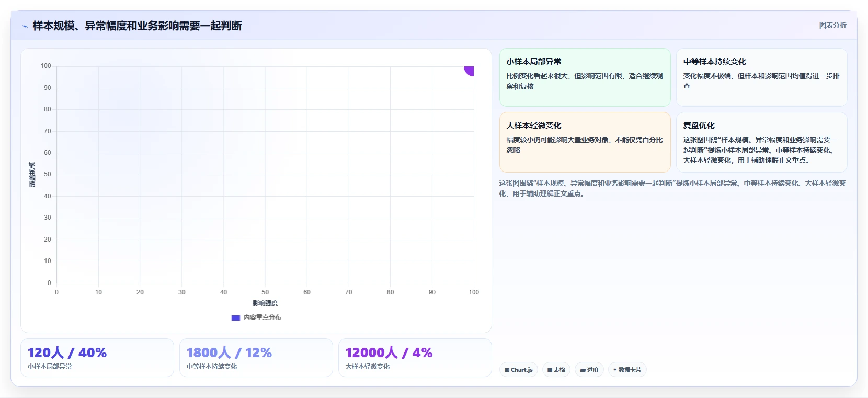The image size is (868, 398).
Task: Click the 影响强度 x-axis title
Action: (265, 303)
